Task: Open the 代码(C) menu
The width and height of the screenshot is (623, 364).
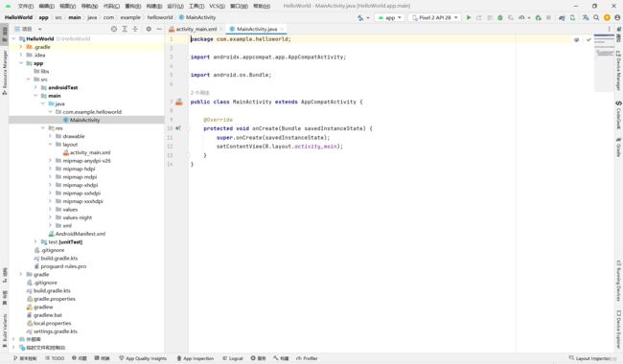Action: pyautogui.click(x=111, y=6)
